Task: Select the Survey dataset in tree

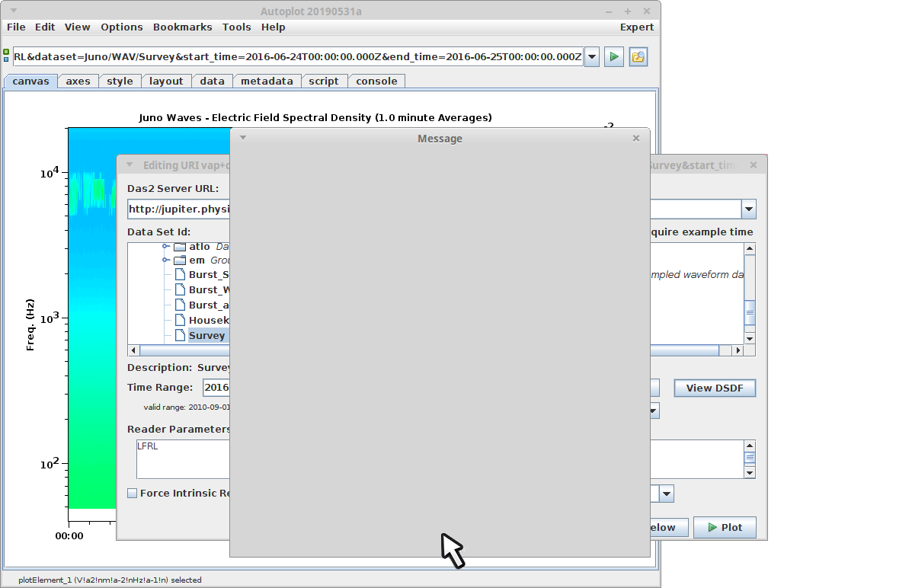Action: pos(206,335)
